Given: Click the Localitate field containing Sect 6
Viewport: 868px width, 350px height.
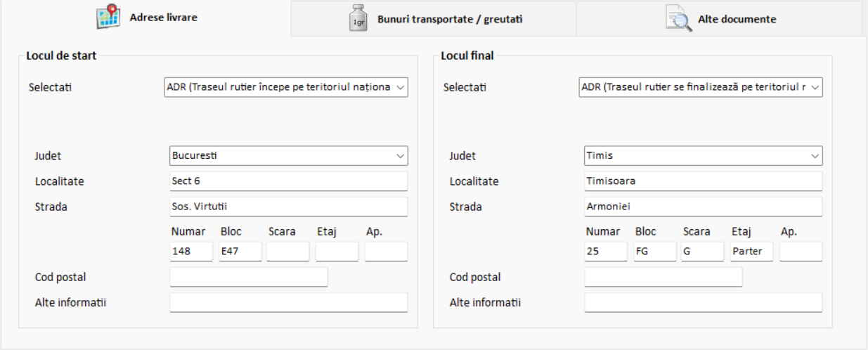Looking at the screenshot, I should [x=289, y=181].
